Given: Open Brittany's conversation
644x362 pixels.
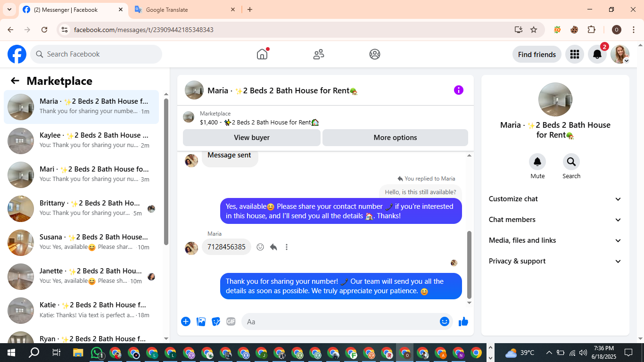Looking at the screenshot, I should (x=81, y=208).
